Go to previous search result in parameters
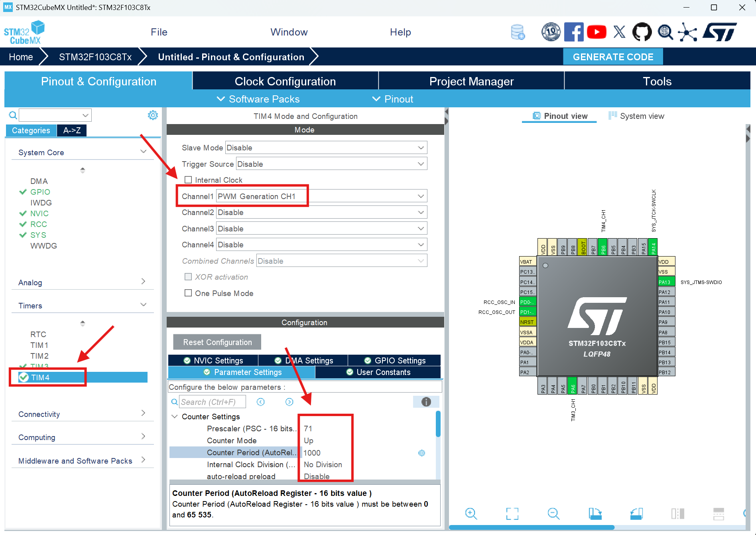Image resolution: width=756 pixels, height=535 pixels. [260, 402]
